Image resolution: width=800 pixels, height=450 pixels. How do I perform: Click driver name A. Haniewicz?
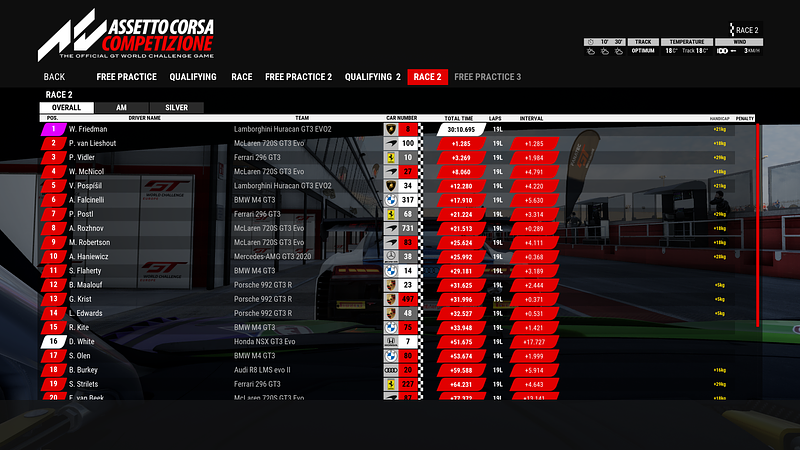tap(88, 257)
